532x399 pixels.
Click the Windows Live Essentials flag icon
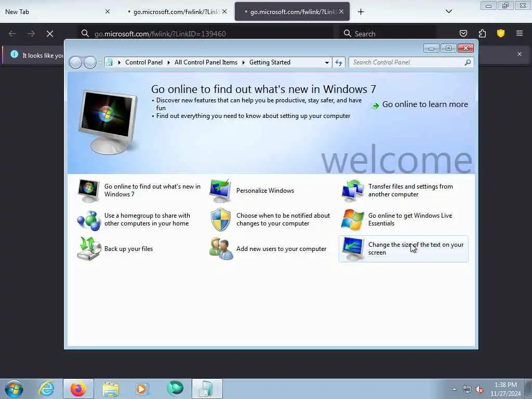click(353, 220)
